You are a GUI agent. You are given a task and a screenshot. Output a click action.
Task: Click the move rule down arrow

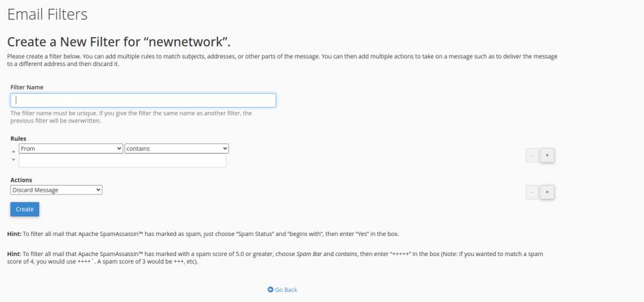coord(13,160)
